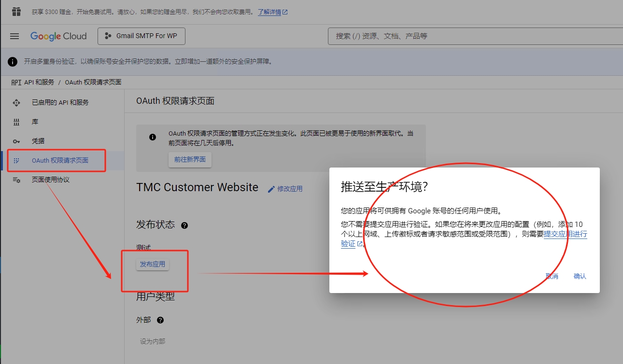
Task: Click the library icon in sidebar
Action: [16, 122]
